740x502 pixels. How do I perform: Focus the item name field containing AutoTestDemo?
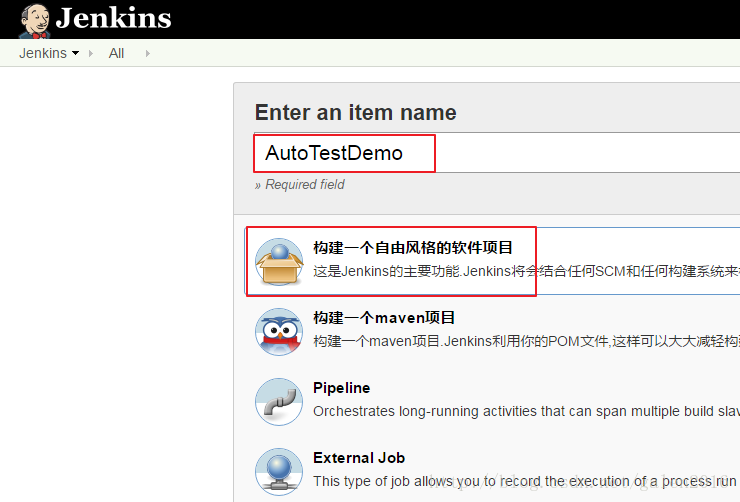pos(497,153)
